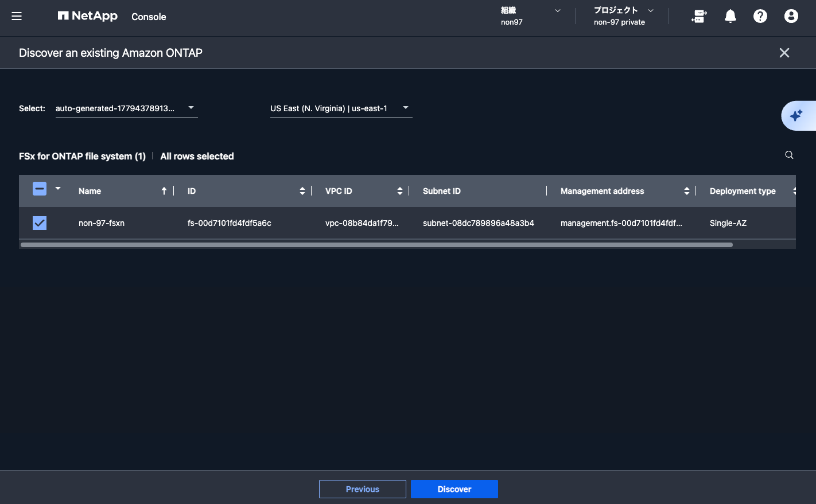This screenshot has width=816, height=504.
Task: Open the notifications bell
Action: tap(730, 16)
